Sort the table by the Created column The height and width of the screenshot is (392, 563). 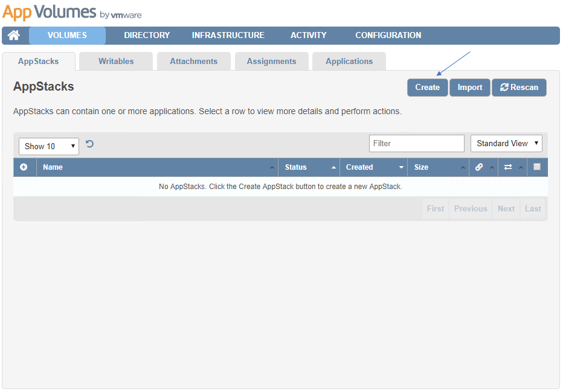click(373, 167)
